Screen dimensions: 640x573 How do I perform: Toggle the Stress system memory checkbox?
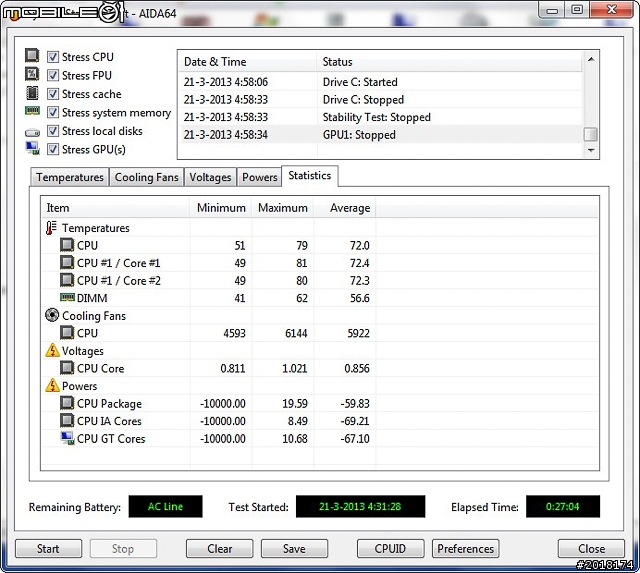[x=53, y=112]
